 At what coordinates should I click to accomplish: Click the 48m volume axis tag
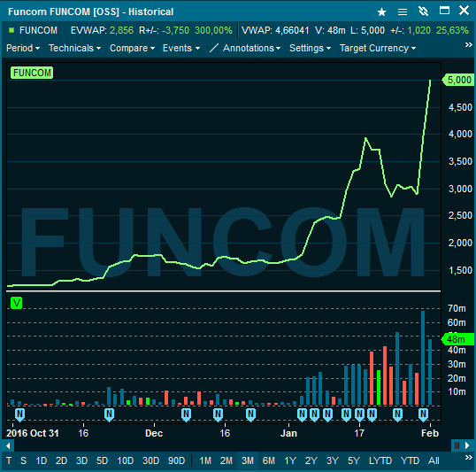pyautogui.click(x=457, y=339)
